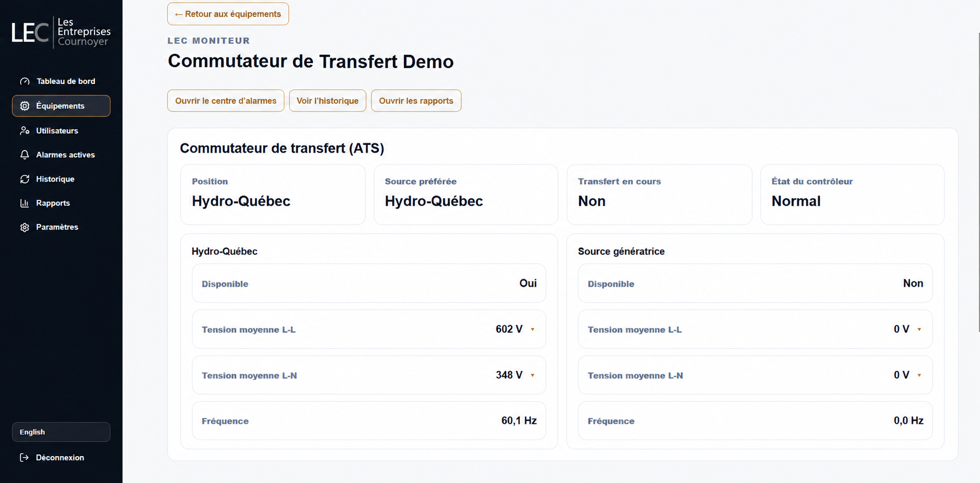Click Voir l'historique button
The width and height of the screenshot is (980, 483).
[328, 101]
